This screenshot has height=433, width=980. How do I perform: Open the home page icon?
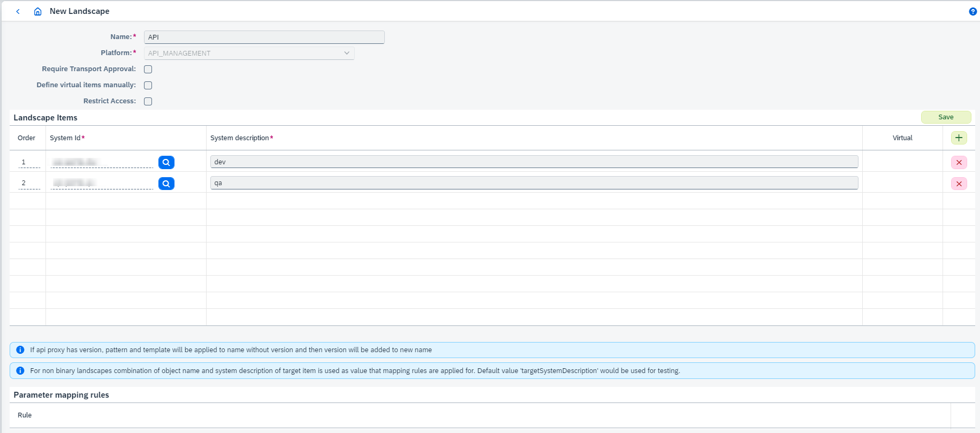click(37, 11)
